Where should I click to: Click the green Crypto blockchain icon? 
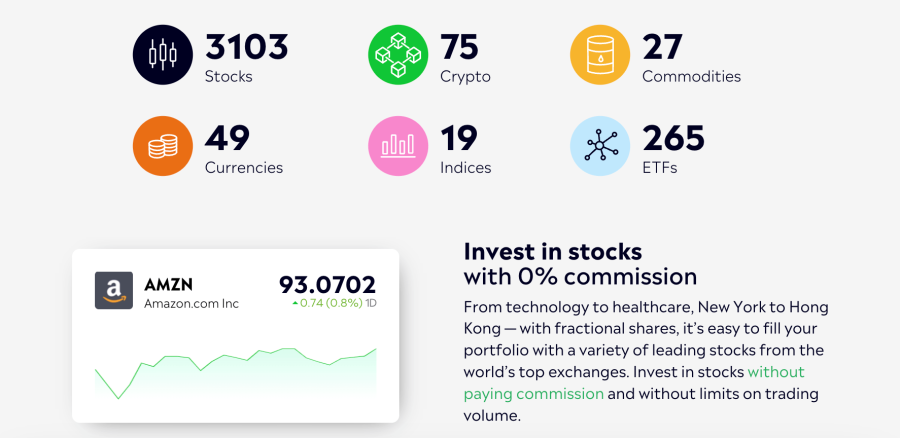point(398,55)
